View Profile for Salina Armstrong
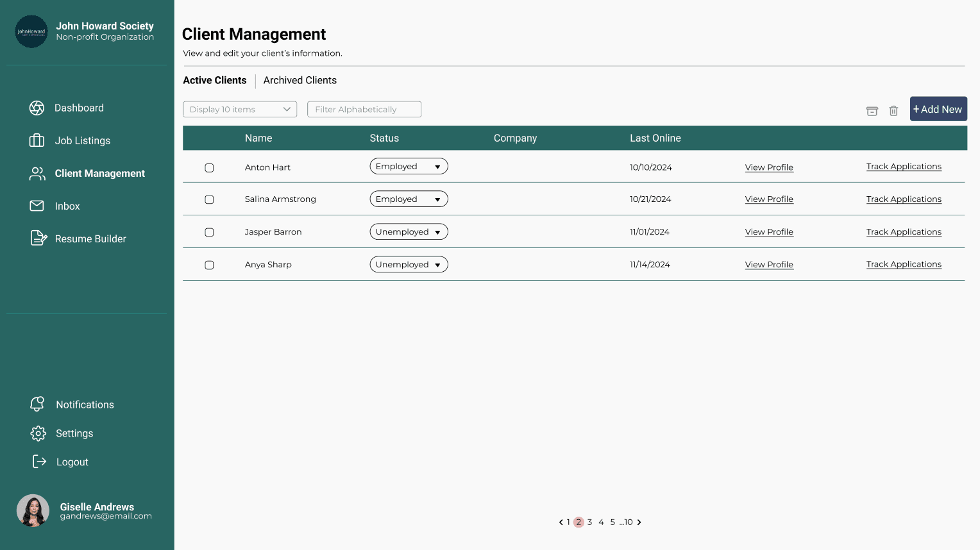 pyautogui.click(x=769, y=199)
